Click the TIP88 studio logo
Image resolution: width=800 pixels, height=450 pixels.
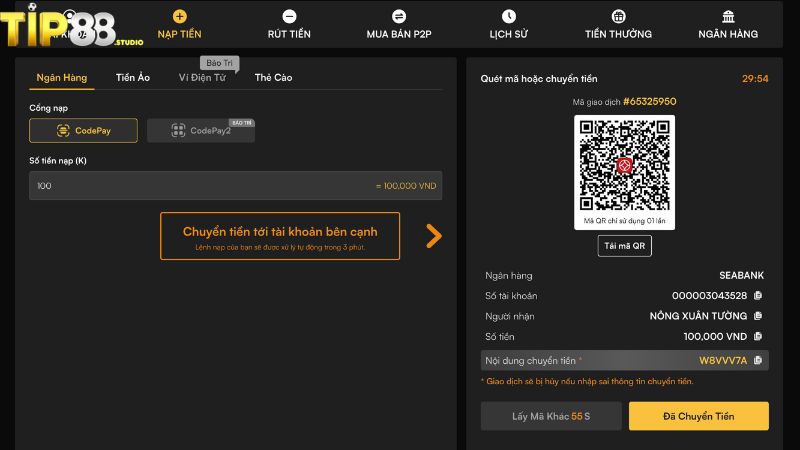[x=71, y=27]
